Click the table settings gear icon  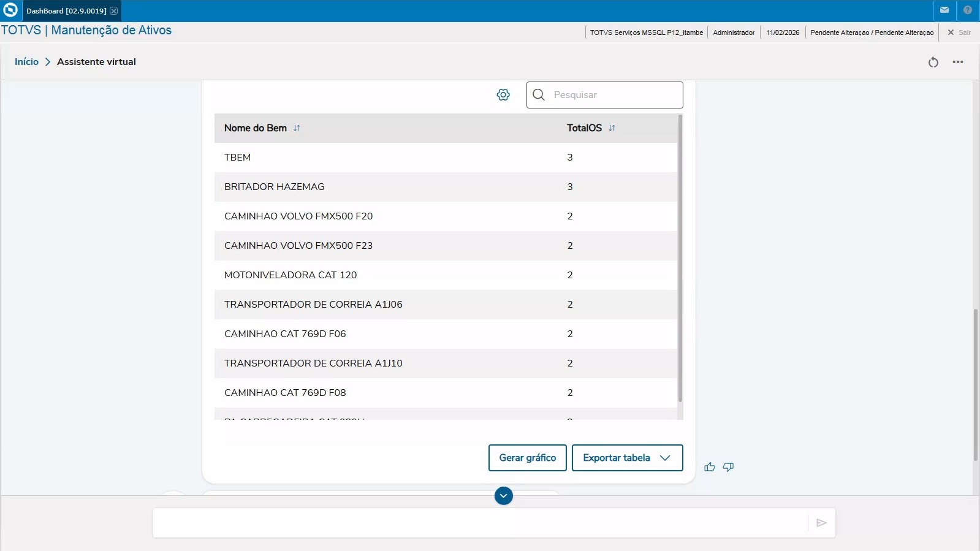[503, 94]
